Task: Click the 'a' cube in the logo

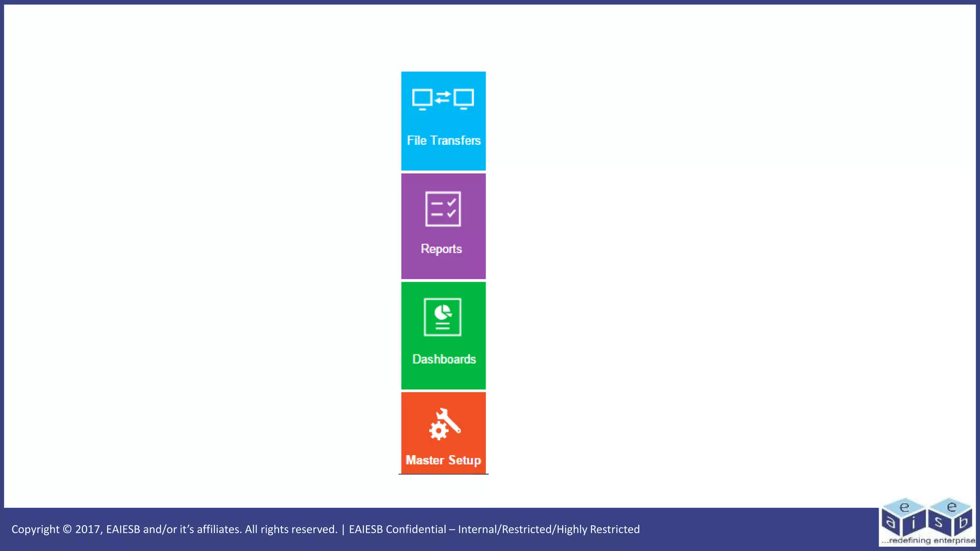Action: pos(891,522)
